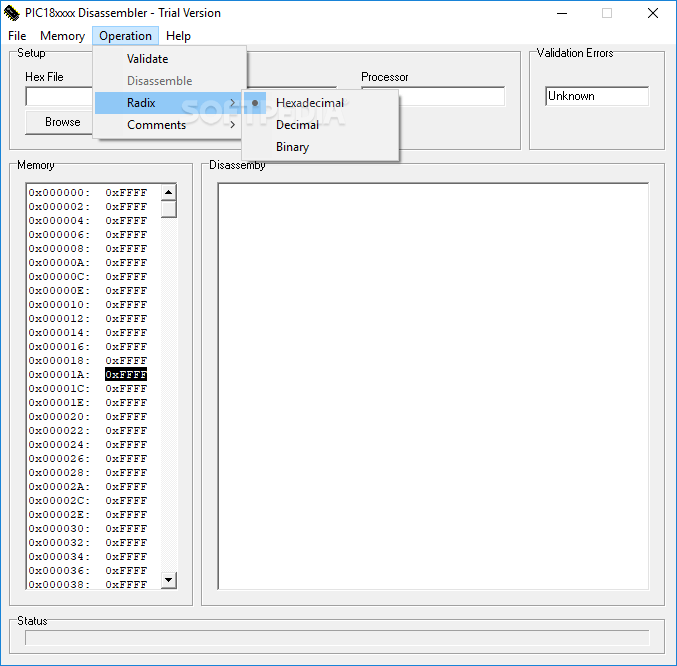Select Hexadecimal radix option
677x666 pixels.
[x=320, y=103]
